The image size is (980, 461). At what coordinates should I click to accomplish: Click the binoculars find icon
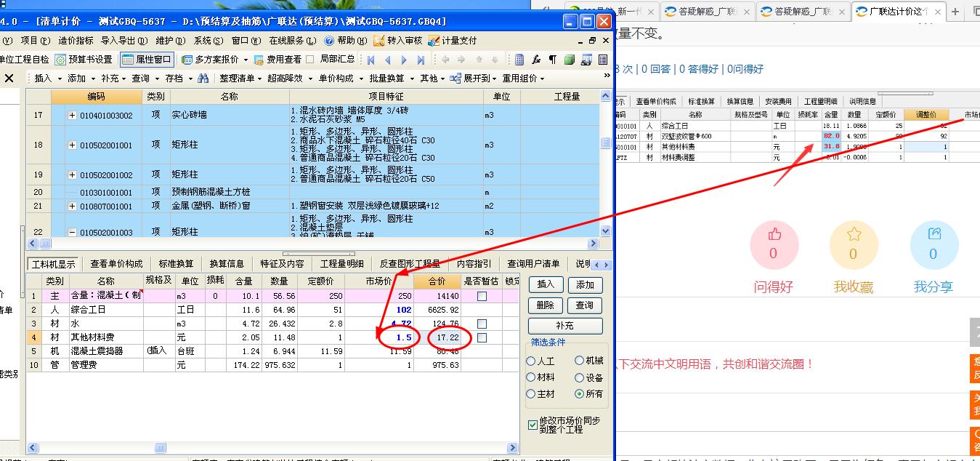[x=203, y=78]
